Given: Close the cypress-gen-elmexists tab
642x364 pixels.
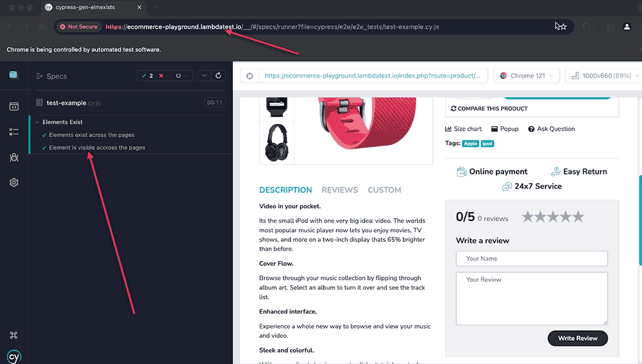Looking at the screenshot, I should [139, 7].
